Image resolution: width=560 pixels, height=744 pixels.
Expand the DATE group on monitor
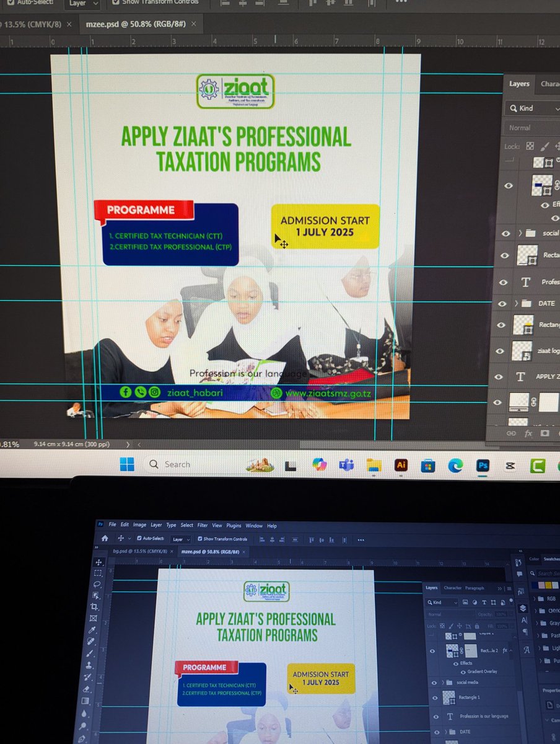click(x=517, y=304)
